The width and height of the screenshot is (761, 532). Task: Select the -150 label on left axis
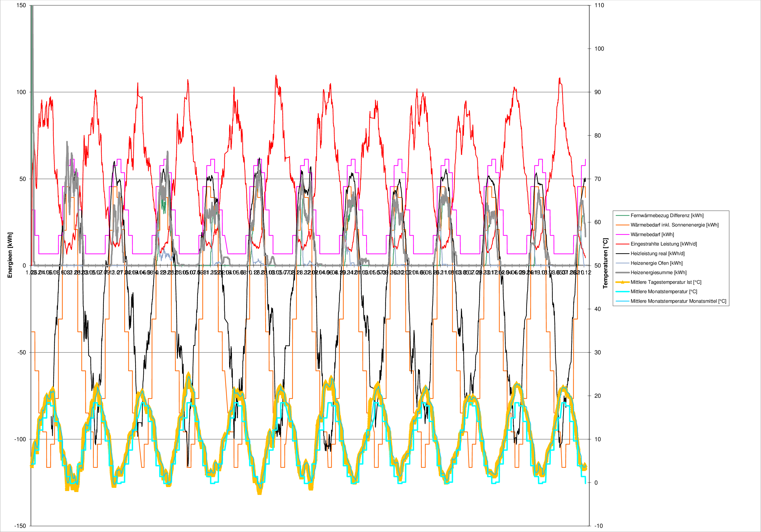point(20,526)
